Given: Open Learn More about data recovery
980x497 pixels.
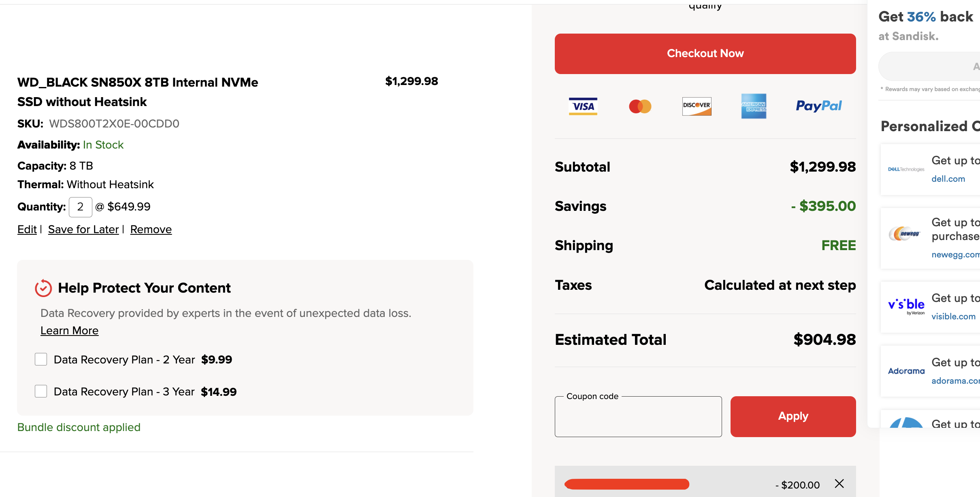Looking at the screenshot, I should click(69, 331).
